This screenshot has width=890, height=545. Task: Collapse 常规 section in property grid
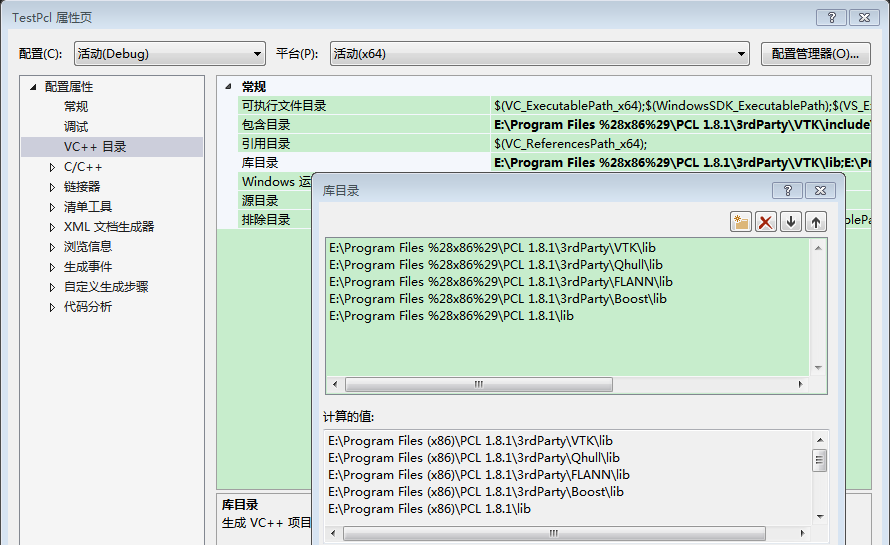coord(228,87)
